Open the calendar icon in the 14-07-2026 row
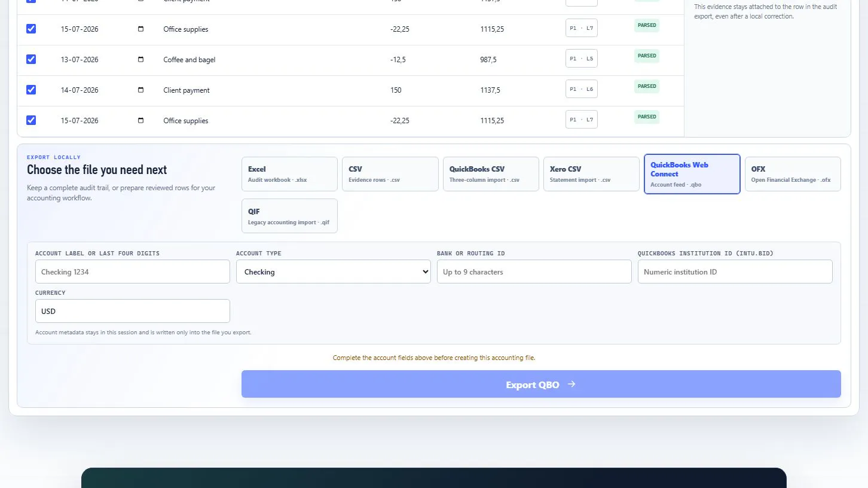Viewport: 868px width, 488px height. tap(140, 90)
